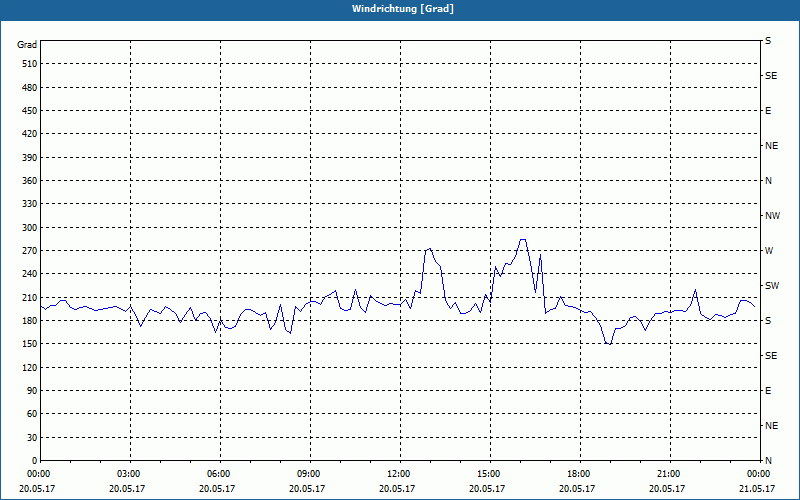Image resolution: width=800 pixels, height=500 pixels.
Task: Click the 09:00 time axis label
Action: pyautogui.click(x=310, y=474)
